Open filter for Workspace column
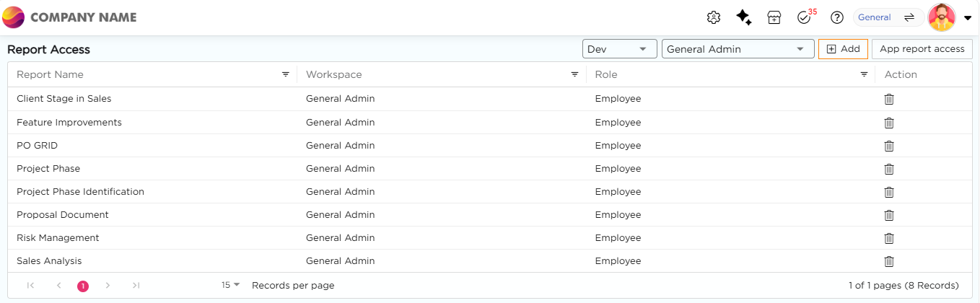This screenshot has height=303, width=980. pyautogui.click(x=575, y=74)
